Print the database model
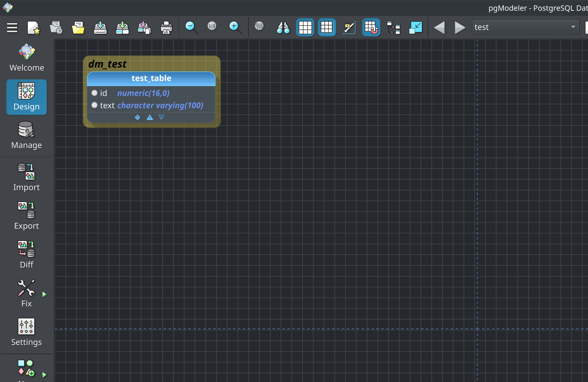The height and width of the screenshot is (382, 588). click(166, 27)
